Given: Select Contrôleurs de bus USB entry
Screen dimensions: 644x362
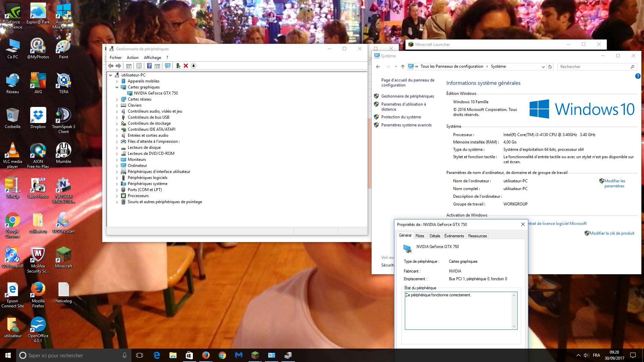Looking at the screenshot, I should [148, 117].
